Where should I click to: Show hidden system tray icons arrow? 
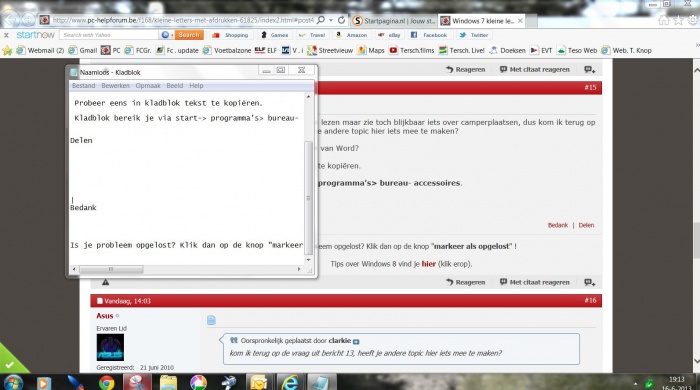click(635, 384)
